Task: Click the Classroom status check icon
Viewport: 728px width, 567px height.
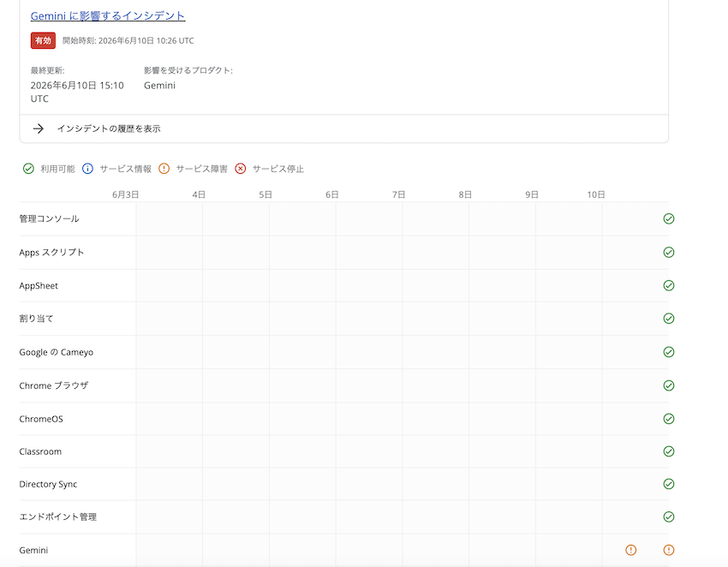Action: 669,451
